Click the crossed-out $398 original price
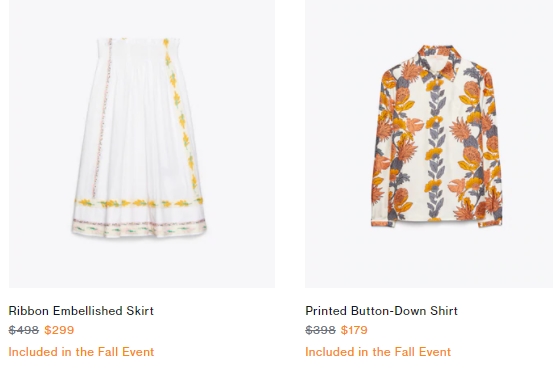 tap(320, 330)
